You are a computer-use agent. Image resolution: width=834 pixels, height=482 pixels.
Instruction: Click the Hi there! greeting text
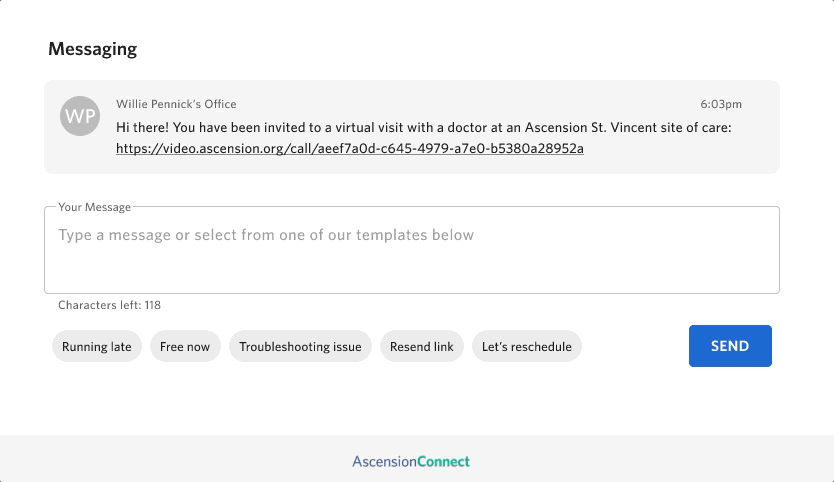143,128
